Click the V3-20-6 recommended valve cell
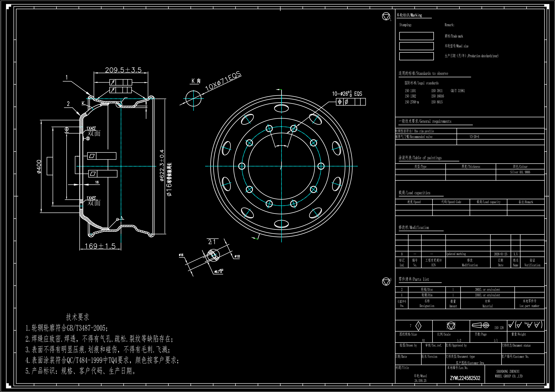Screen dimensions: 555x392 (x=474, y=137)
